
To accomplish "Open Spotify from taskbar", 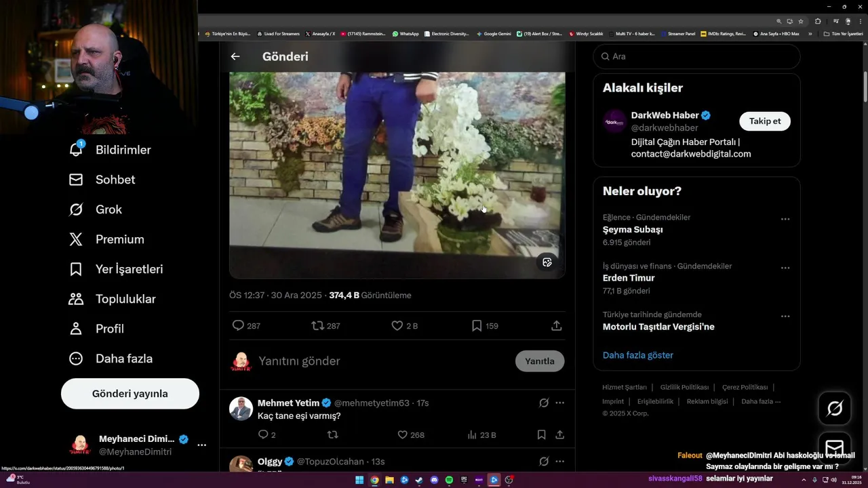I will (449, 481).
